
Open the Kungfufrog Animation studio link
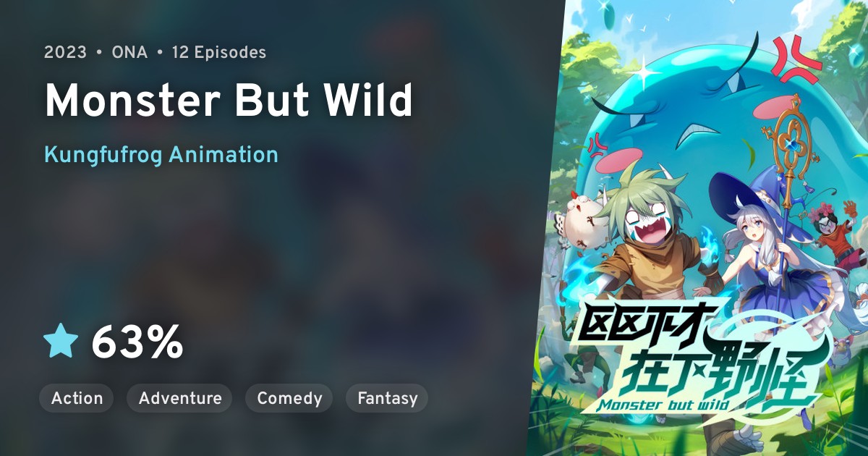click(x=161, y=154)
